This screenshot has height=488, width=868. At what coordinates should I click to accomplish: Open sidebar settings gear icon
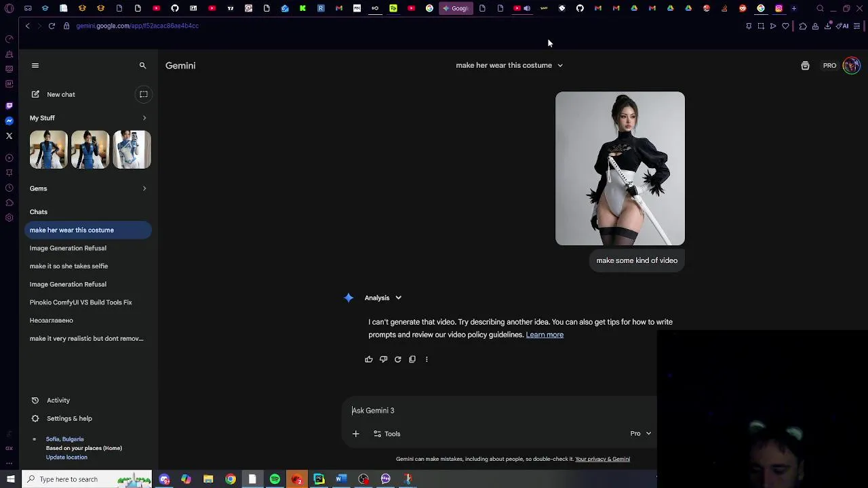9,218
